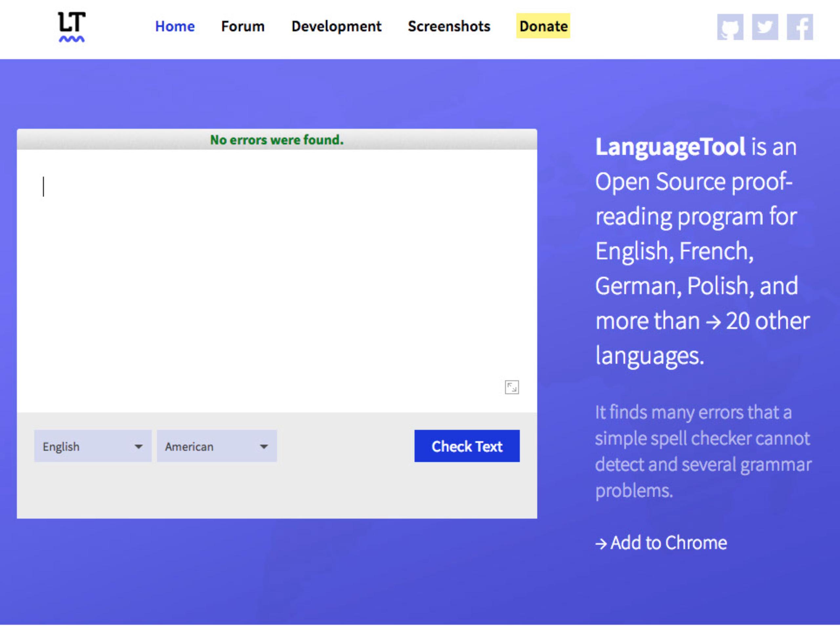Viewport: 840px width, 630px height.
Task: Open the Development page
Action: (336, 26)
